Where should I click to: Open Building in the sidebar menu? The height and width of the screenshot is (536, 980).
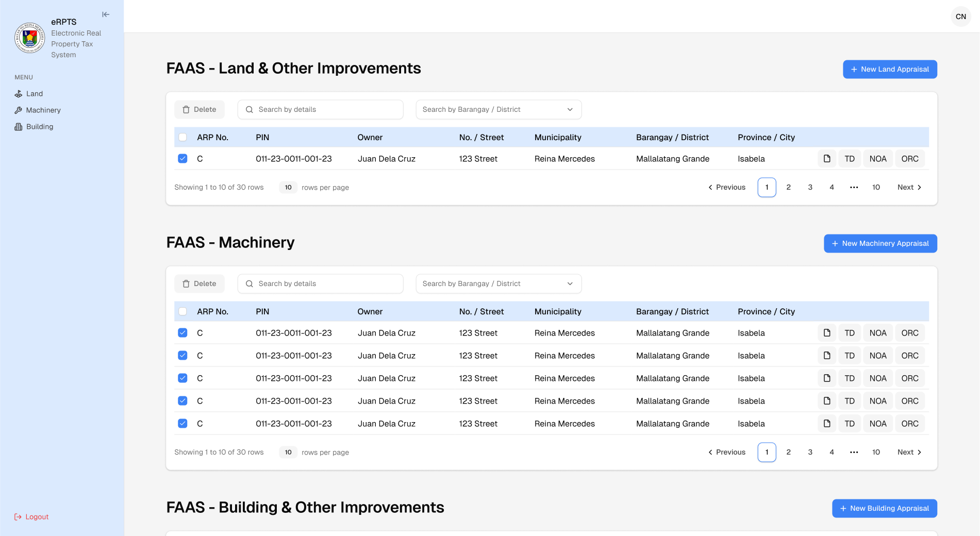pos(40,127)
